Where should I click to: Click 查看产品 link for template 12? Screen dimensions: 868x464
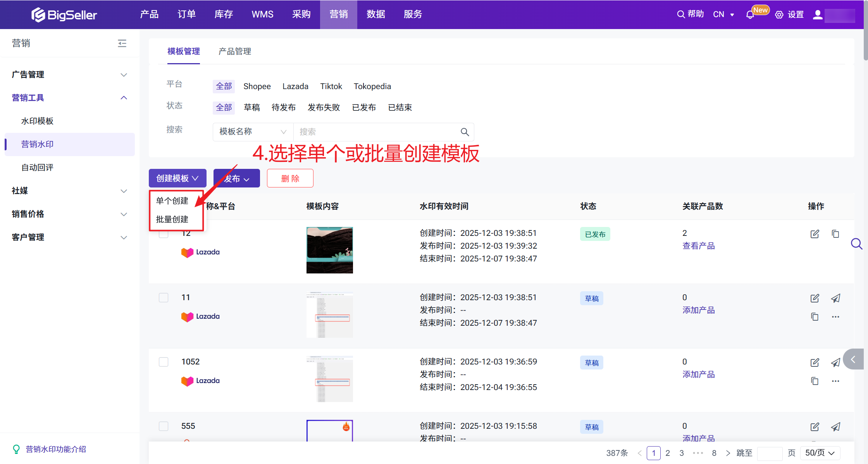[x=698, y=246]
